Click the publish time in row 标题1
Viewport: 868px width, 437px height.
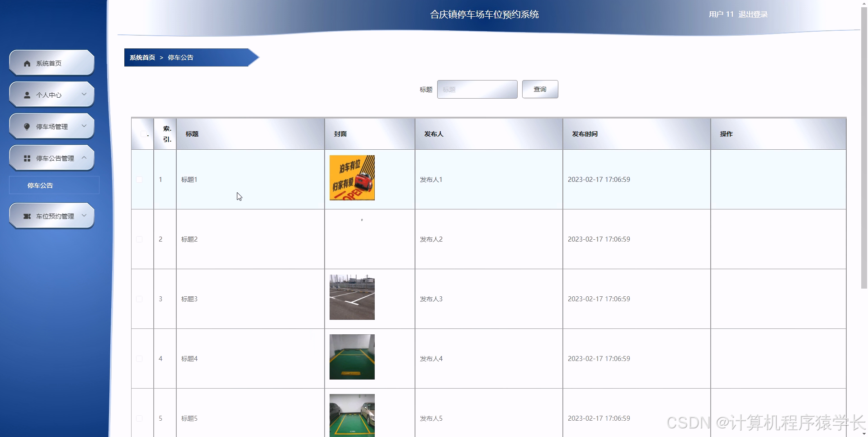click(599, 180)
